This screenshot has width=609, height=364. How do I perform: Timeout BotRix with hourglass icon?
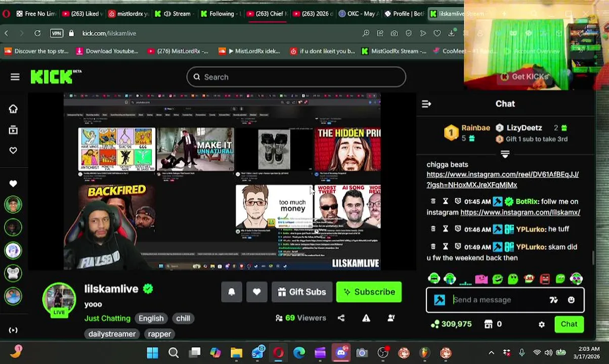tap(446, 201)
